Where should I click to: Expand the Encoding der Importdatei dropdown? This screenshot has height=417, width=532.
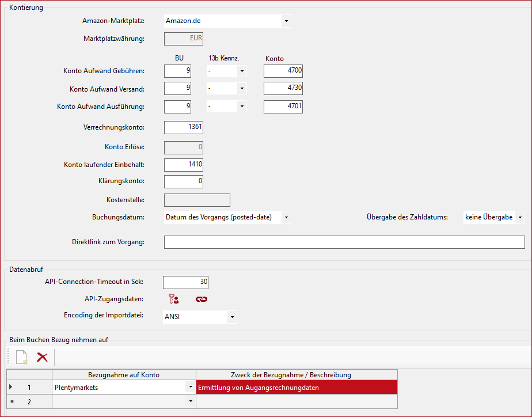coord(231,317)
